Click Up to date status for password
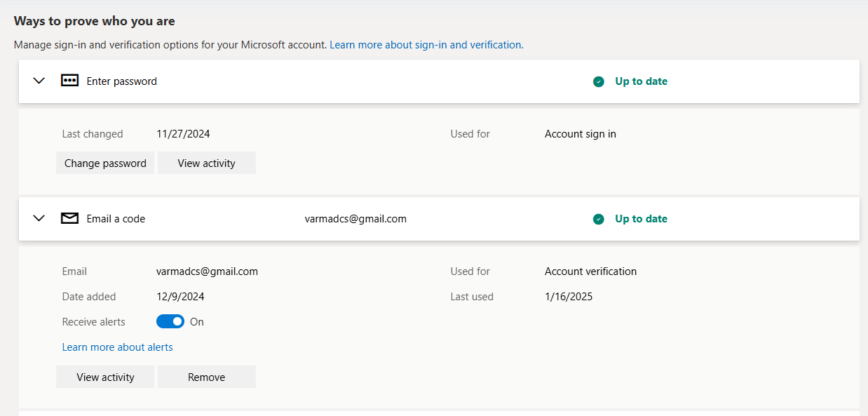This screenshot has height=416, width=868. point(641,81)
